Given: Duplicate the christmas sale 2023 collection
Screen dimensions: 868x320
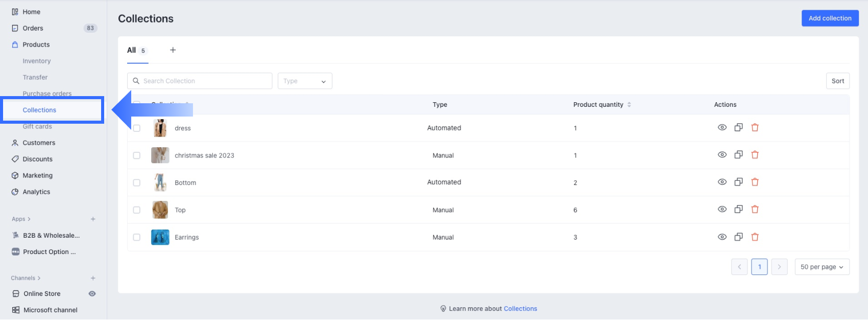Looking at the screenshot, I should [738, 155].
